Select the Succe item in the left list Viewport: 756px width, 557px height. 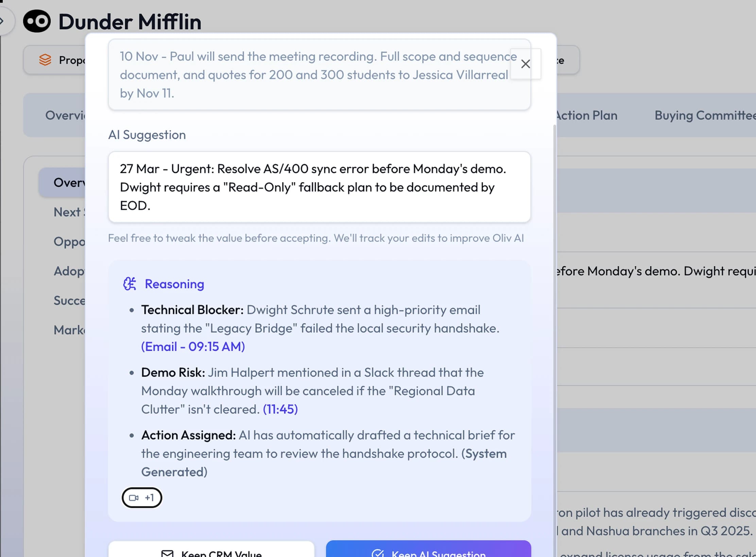point(69,301)
